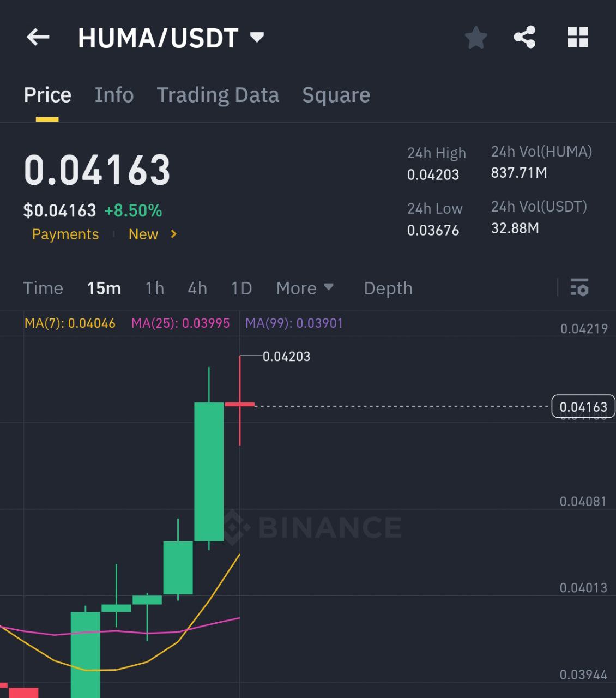This screenshot has width=616, height=698.
Task: Open the Trading Data tab
Action: click(218, 95)
